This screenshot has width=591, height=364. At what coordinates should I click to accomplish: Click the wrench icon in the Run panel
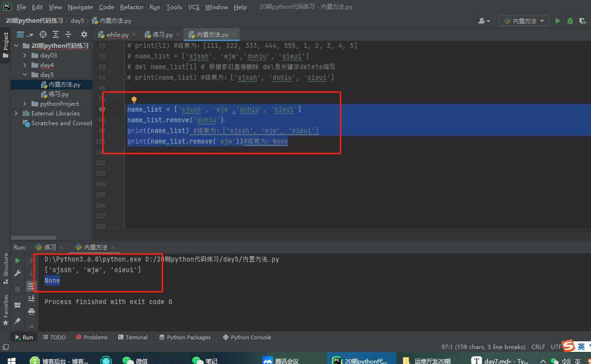17,274
